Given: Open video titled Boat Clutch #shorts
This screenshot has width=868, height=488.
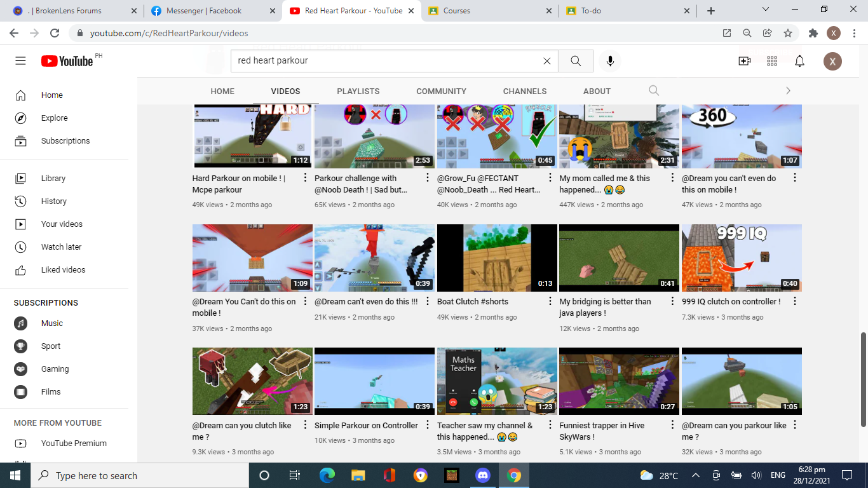Looking at the screenshot, I should tap(473, 302).
